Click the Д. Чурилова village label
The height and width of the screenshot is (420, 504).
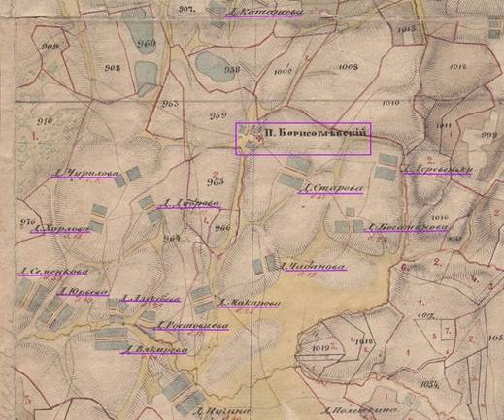coord(84,174)
